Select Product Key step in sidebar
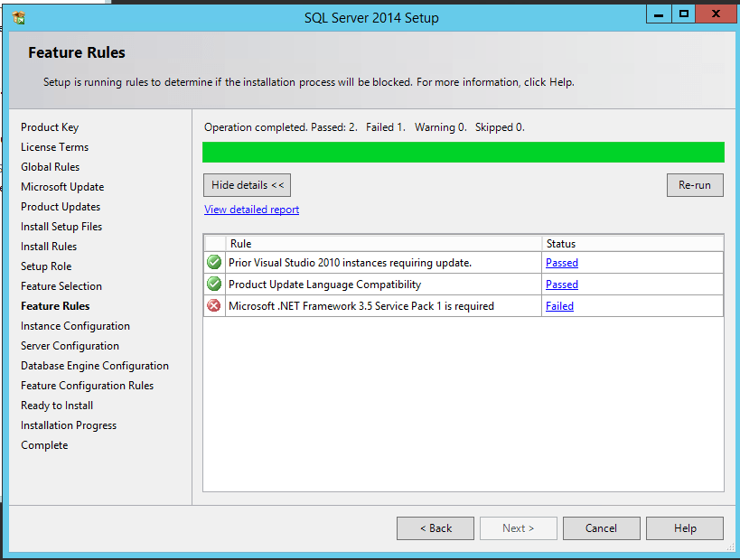Image resolution: width=740 pixels, height=560 pixels. tap(50, 127)
